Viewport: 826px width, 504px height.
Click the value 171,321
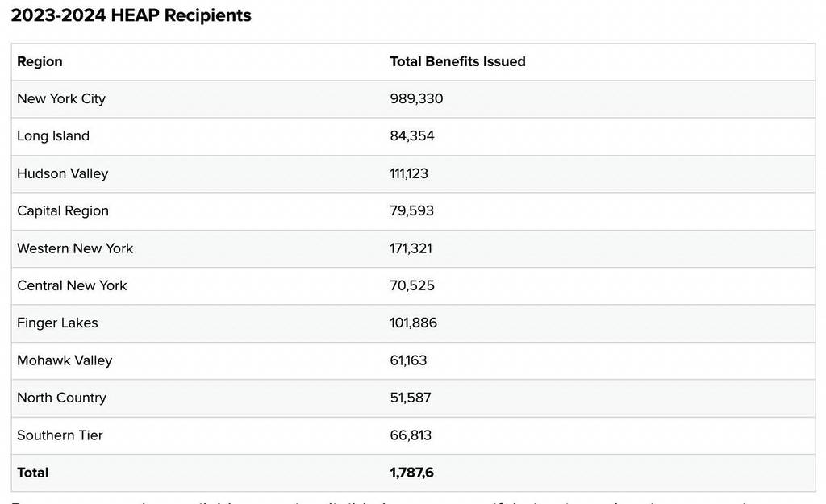click(411, 248)
